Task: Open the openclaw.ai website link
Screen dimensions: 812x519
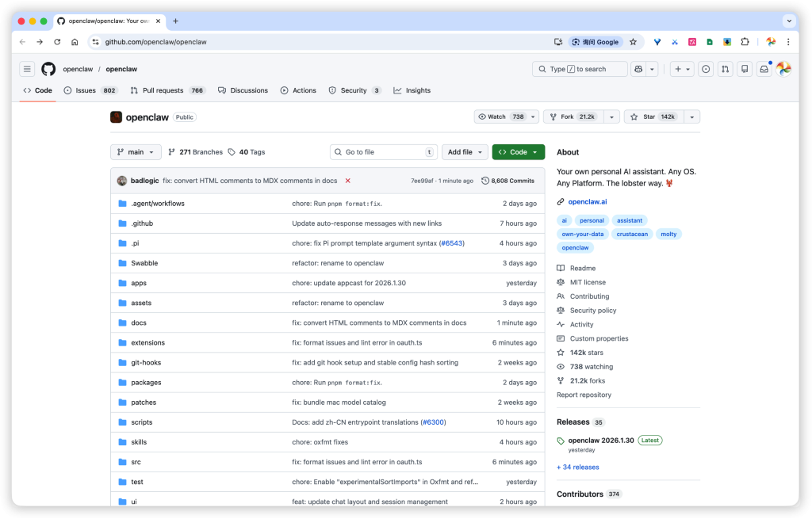Action: 587,202
